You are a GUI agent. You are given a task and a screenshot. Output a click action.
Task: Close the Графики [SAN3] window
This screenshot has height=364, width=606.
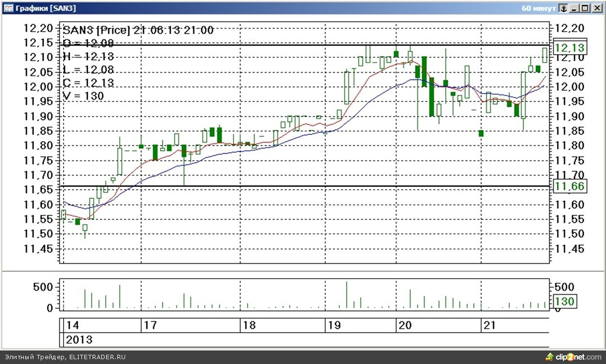click(597, 8)
